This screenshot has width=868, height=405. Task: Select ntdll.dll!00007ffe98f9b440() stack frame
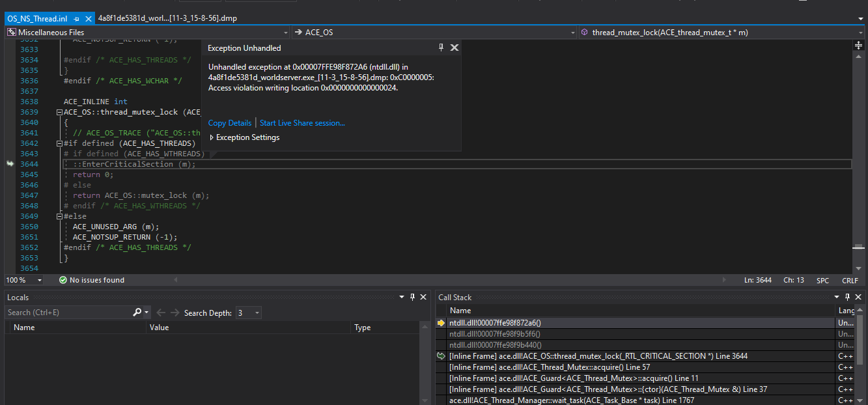point(641,344)
